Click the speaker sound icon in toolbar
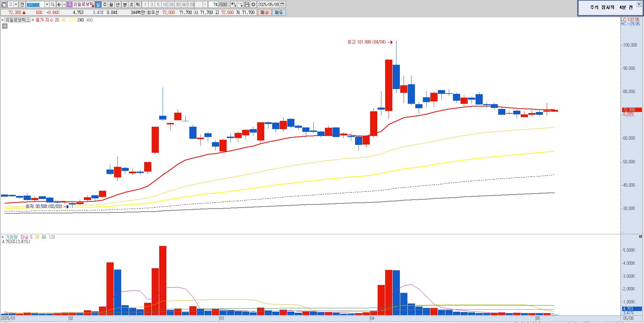Screen dimensions: 644x323 [x=59, y=4]
